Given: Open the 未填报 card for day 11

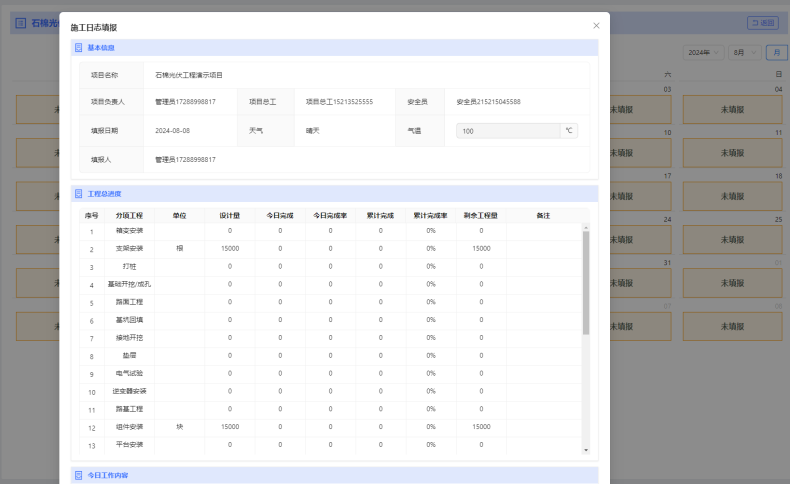Looking at the screenshot, I should point(732,153).
